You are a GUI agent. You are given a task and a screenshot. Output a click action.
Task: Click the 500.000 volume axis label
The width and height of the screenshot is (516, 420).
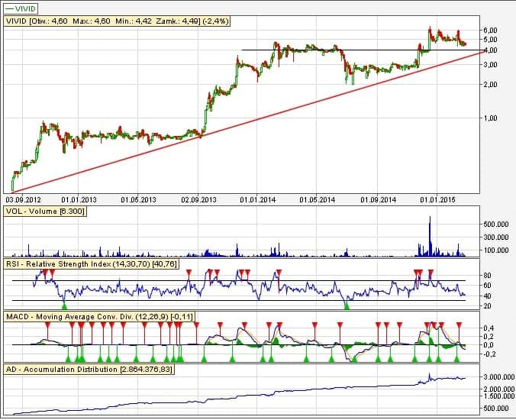click(496, 225)
